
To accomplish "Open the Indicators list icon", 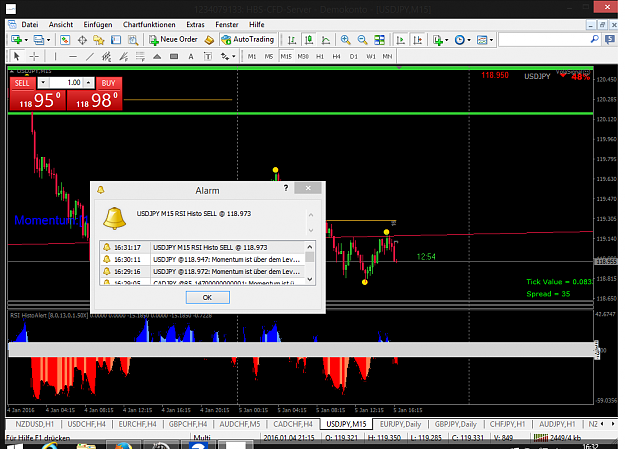I will pyautogui.click(x=438, y=40).
